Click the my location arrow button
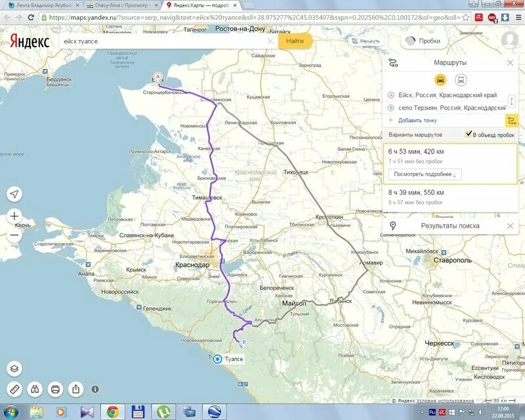This screenshot has width=525, height=420. [14, 194]
